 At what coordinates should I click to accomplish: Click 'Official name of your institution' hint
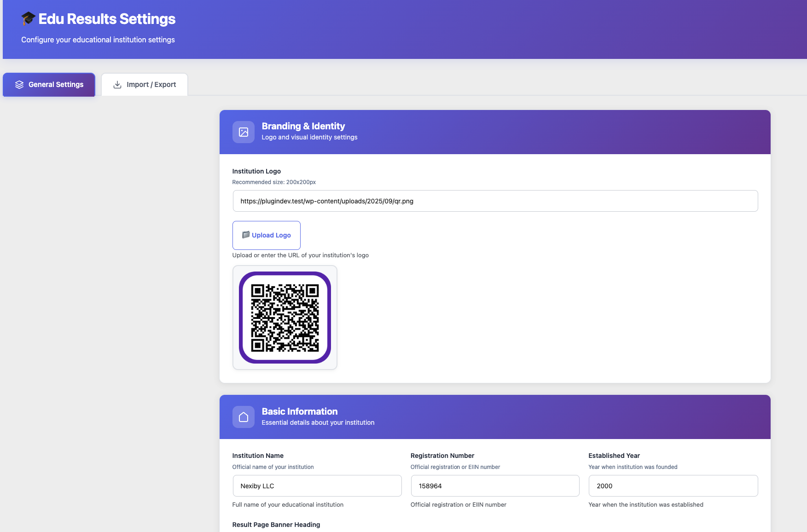[273, 467]
